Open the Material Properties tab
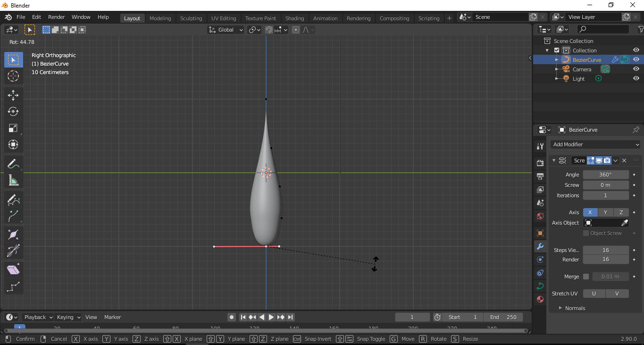The height and width of the screenshot is (345, 644). pyautogui.click(x=540, y=299)
